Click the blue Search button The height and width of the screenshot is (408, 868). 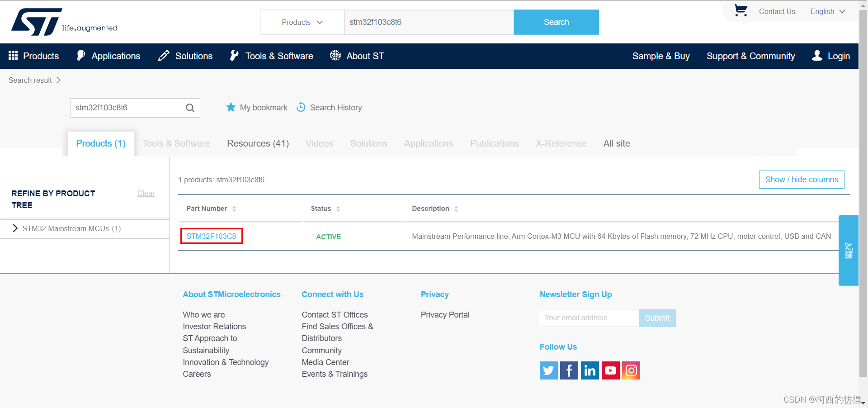click(556, 22)
